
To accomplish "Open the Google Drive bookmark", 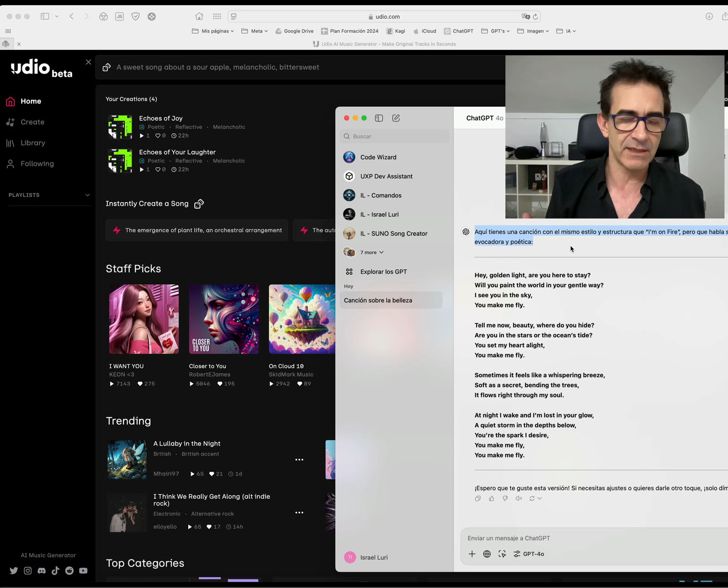I will (294, 31).
